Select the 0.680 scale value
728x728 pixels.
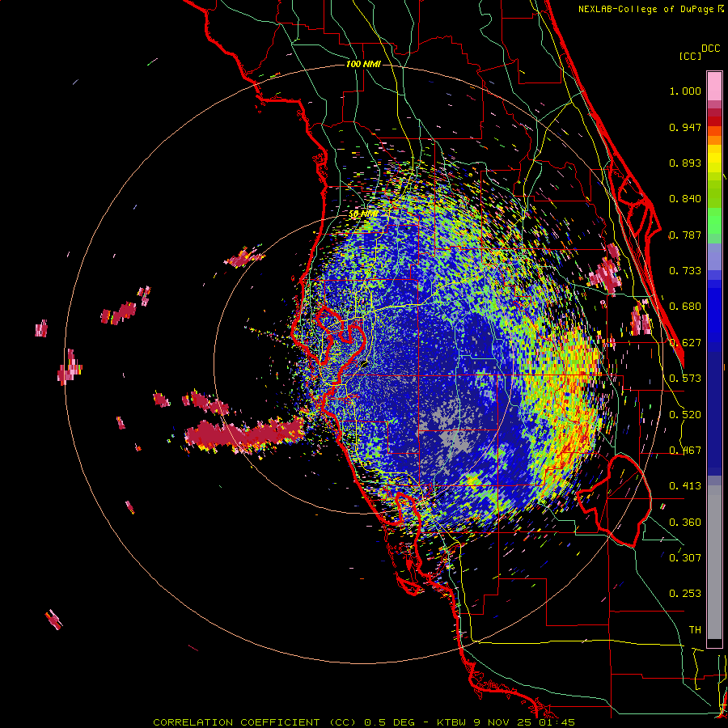coord(685,307)
